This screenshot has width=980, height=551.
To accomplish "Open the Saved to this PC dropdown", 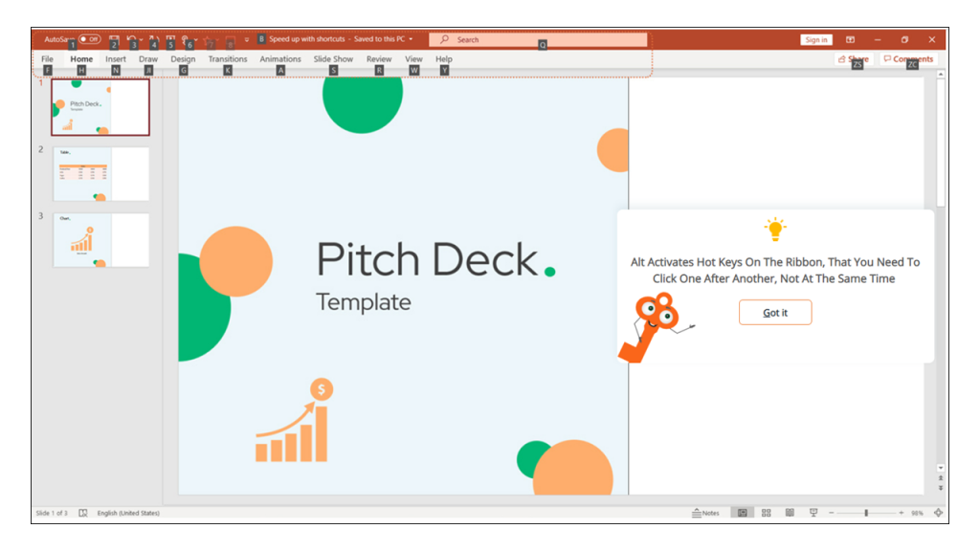I will click(412, 39).
